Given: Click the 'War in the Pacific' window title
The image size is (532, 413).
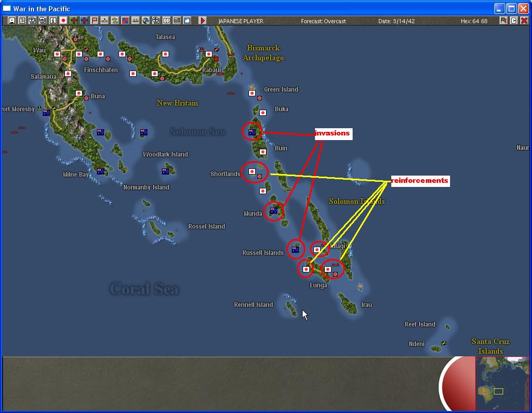Looking at the screenshot, I should coord(42,9).
